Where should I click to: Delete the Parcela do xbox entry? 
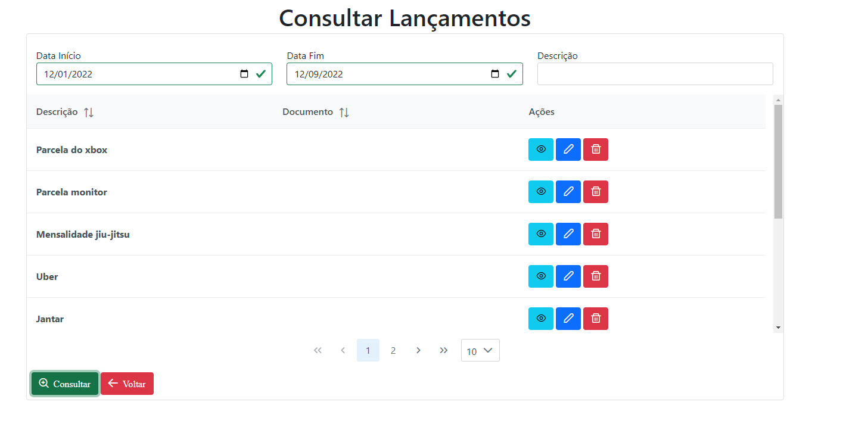click(x=595, y=149)
